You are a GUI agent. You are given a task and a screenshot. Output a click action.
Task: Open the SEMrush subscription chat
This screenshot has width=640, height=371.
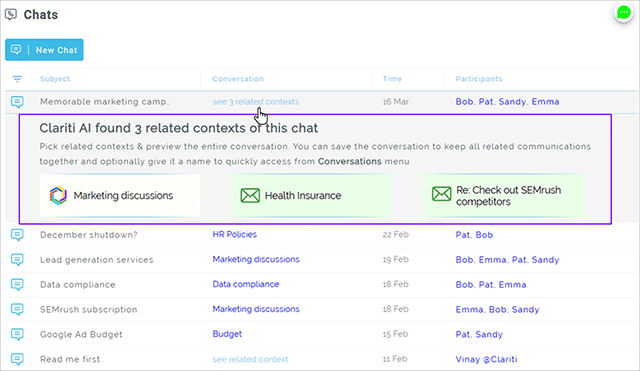point(89,309)
